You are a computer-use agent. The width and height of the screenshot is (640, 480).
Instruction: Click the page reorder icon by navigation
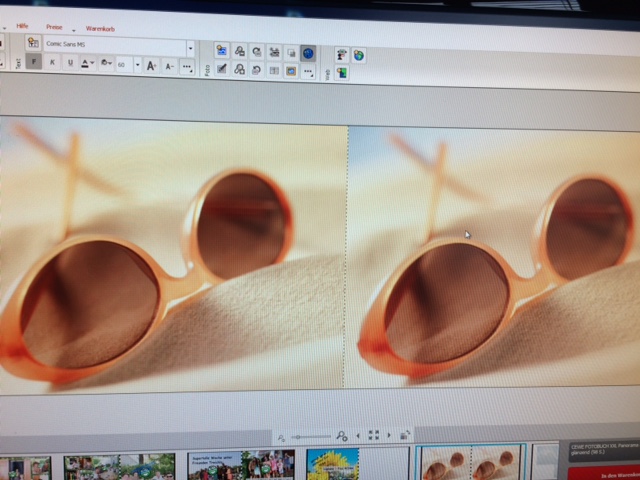405,435
